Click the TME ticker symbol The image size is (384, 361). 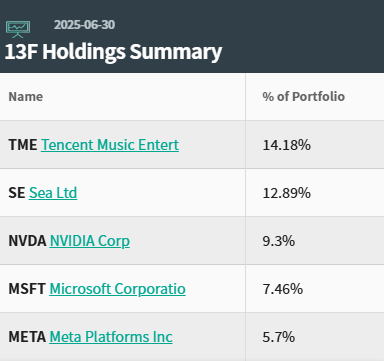[23, 145]
